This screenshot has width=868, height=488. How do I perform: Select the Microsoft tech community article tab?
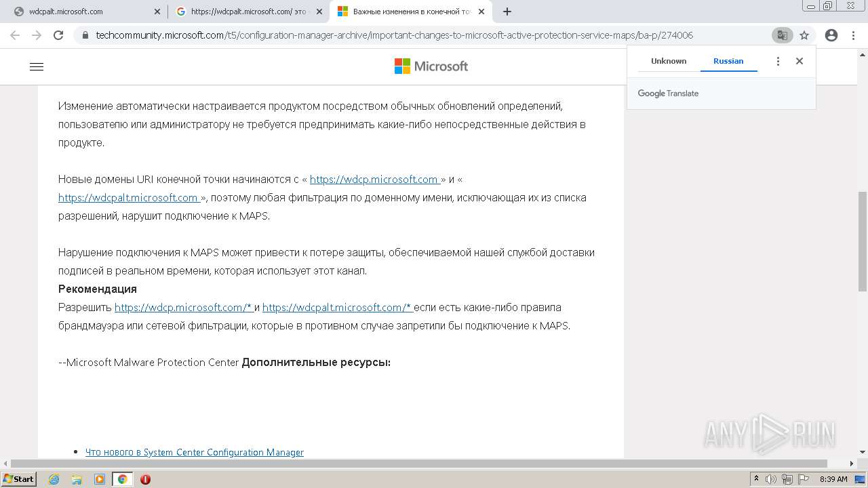coord(410,12)
